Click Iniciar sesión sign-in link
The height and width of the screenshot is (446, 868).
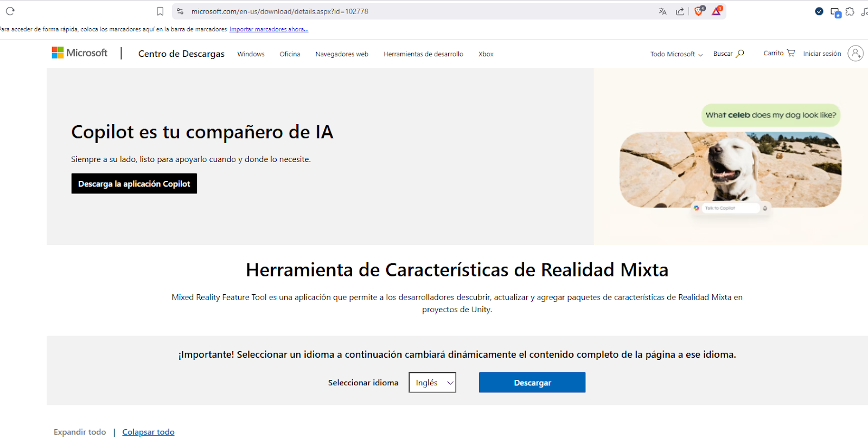(x=822, y=54)
